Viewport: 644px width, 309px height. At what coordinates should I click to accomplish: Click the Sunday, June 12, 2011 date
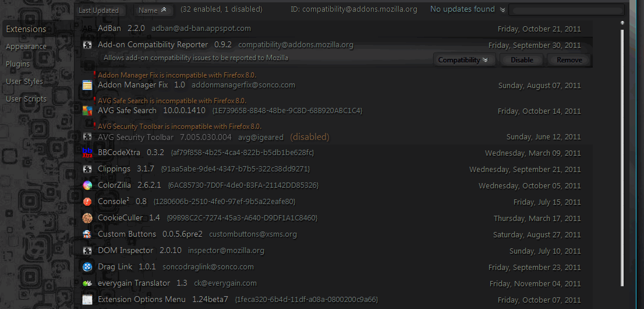(x=543, y=136)
